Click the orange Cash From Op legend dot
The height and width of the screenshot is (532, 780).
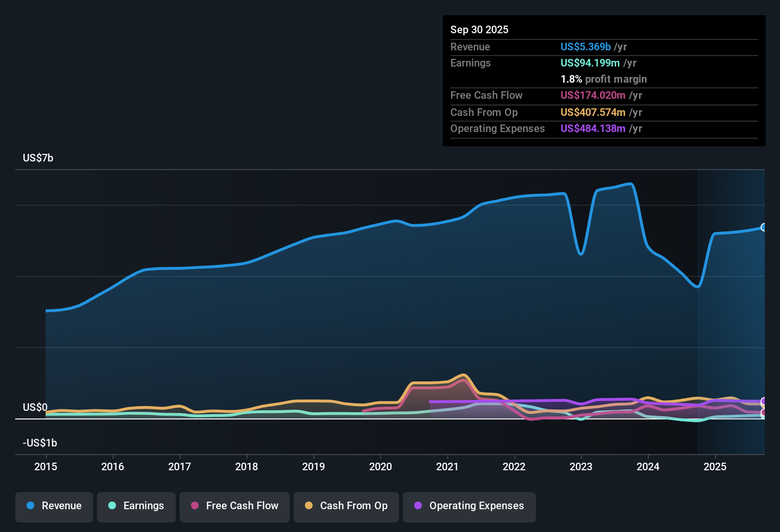tap(309, 506)
